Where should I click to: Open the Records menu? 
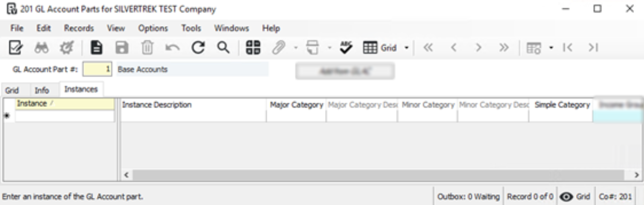tap(79, 28)
